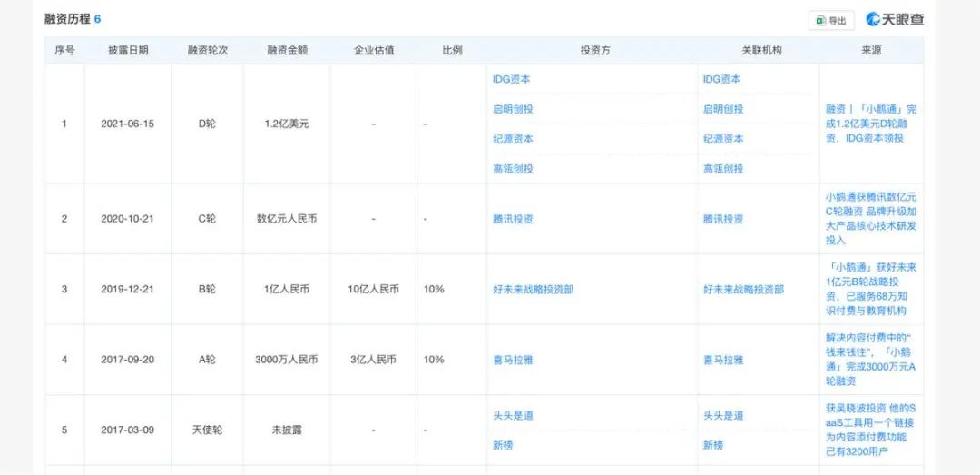Open 腾讯投资 in the 关联机构 column
Image resolution: width=980 pixels, height=475 pixels.
[723, 219]
